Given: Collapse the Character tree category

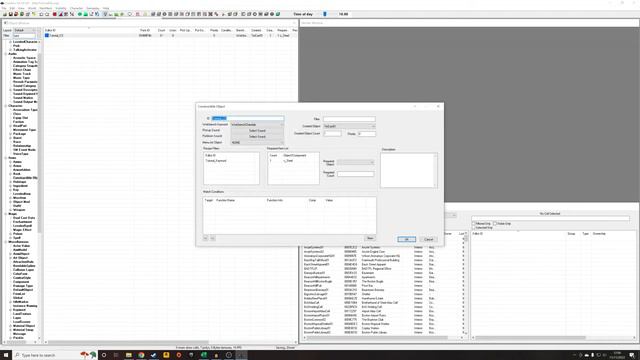Looking at the screenshot, I should [x=6, y=106].
